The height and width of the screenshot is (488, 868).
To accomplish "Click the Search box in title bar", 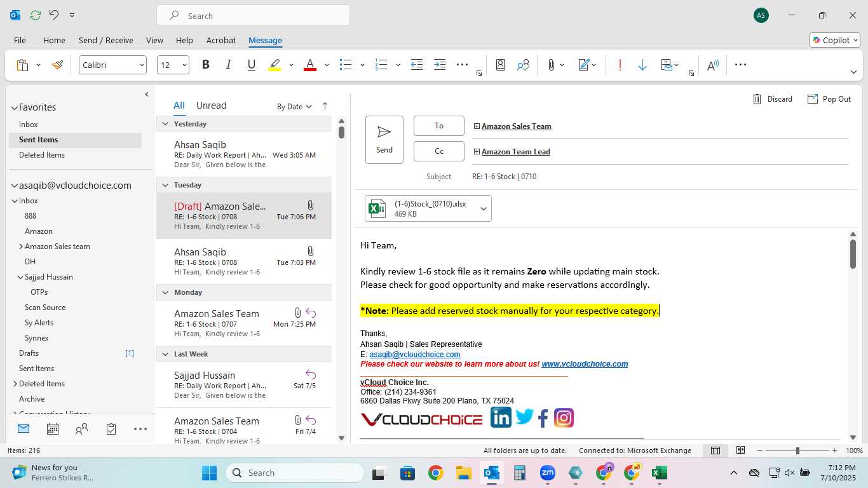I will (253, 15).
